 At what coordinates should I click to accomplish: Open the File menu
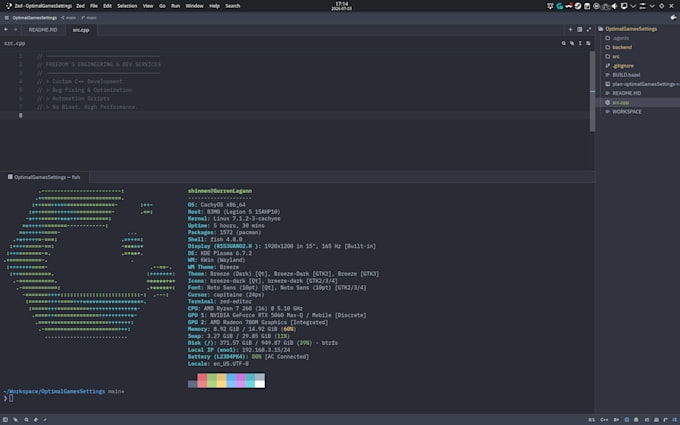click(x=94, y=6)
